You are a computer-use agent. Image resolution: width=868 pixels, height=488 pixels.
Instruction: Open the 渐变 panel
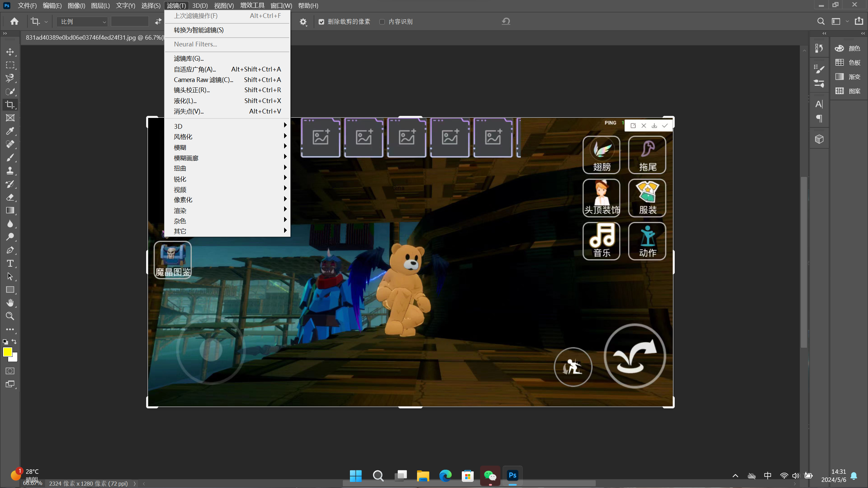848,77
